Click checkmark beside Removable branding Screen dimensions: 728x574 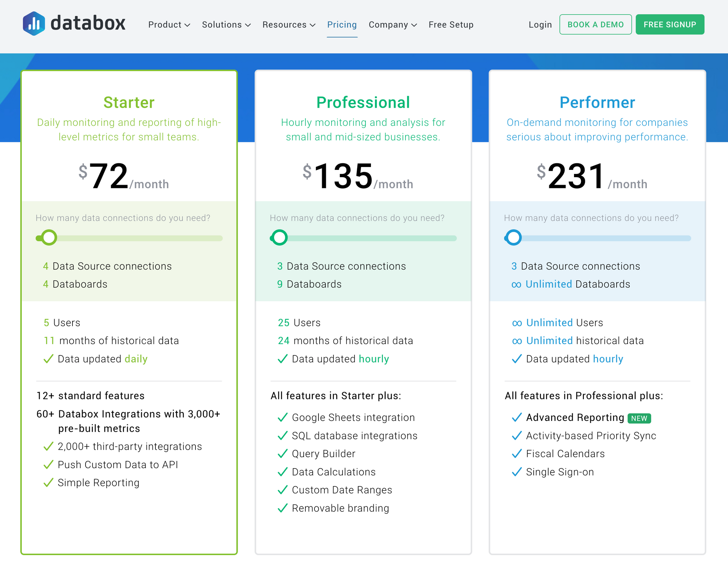point(282,508)
